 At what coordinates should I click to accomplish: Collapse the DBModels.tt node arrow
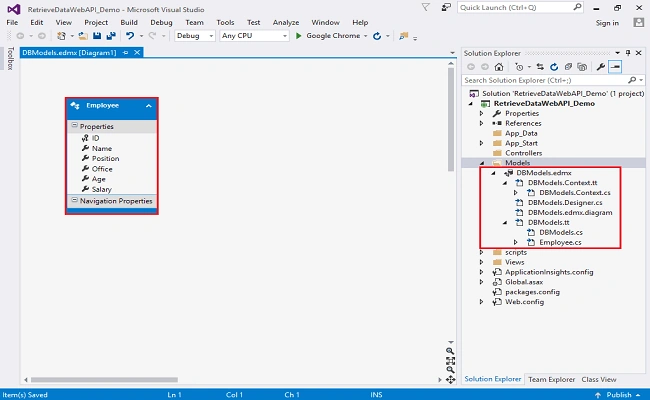[505, 223]
